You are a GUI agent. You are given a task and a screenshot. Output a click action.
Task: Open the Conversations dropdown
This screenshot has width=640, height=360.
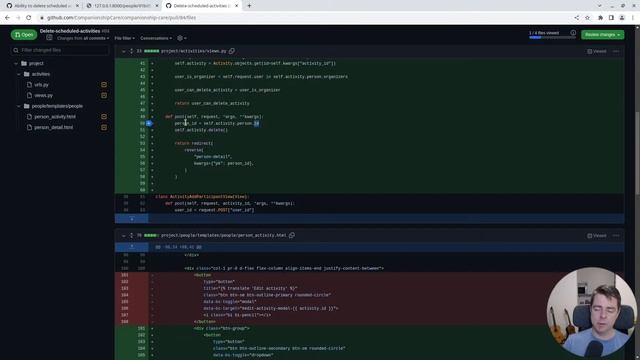pyautogui.click(x=156, y=38)
